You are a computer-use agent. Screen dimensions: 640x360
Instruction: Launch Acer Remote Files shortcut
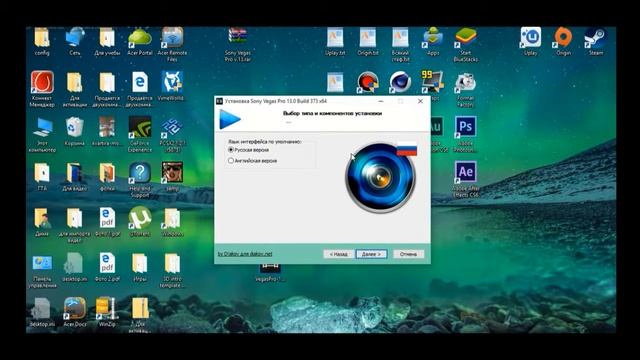(x=172, y=44)
